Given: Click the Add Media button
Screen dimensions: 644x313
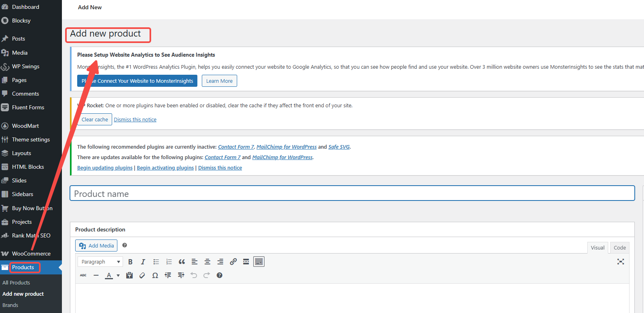Looking at the screenshot, I should [96, 245].
